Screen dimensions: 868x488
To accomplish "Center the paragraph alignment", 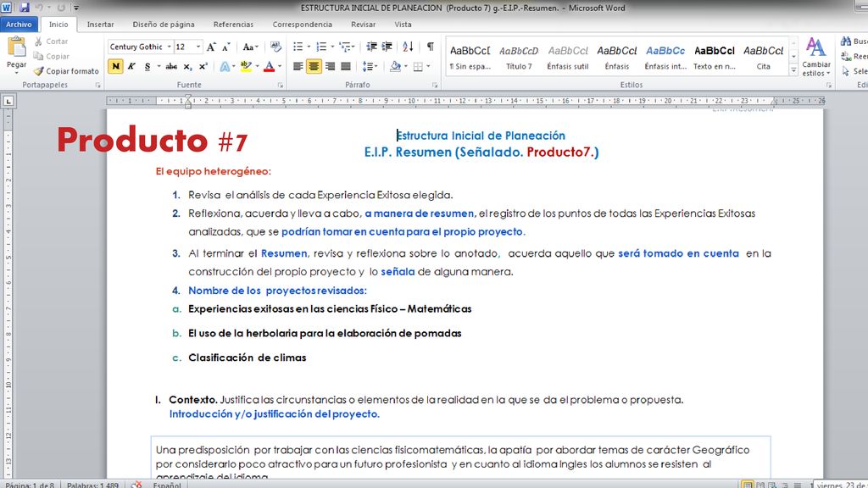I will pos(314,66).
